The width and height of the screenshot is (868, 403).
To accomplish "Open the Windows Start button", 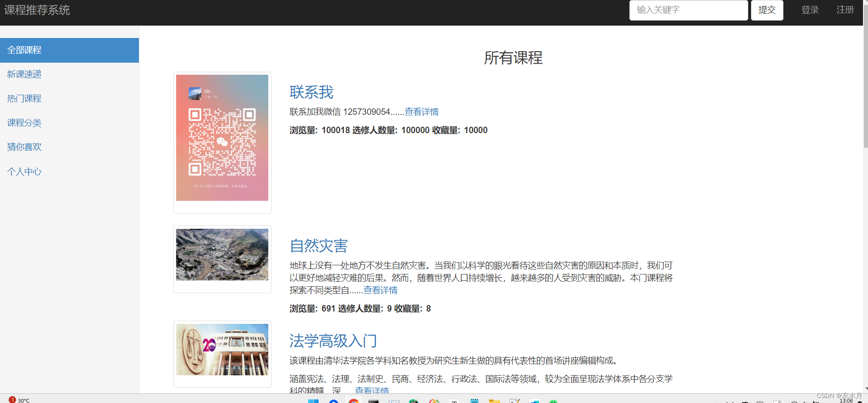I will point(313,401).
